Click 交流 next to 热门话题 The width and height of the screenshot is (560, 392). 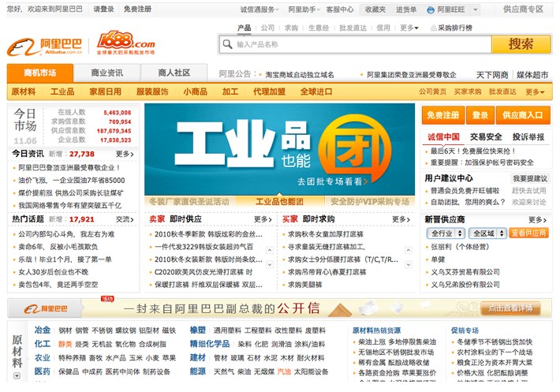(125, 219)
